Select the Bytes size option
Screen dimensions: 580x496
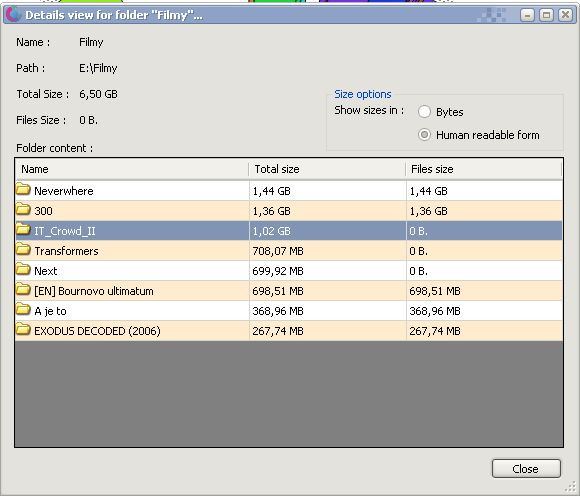[x=424, y=111]
